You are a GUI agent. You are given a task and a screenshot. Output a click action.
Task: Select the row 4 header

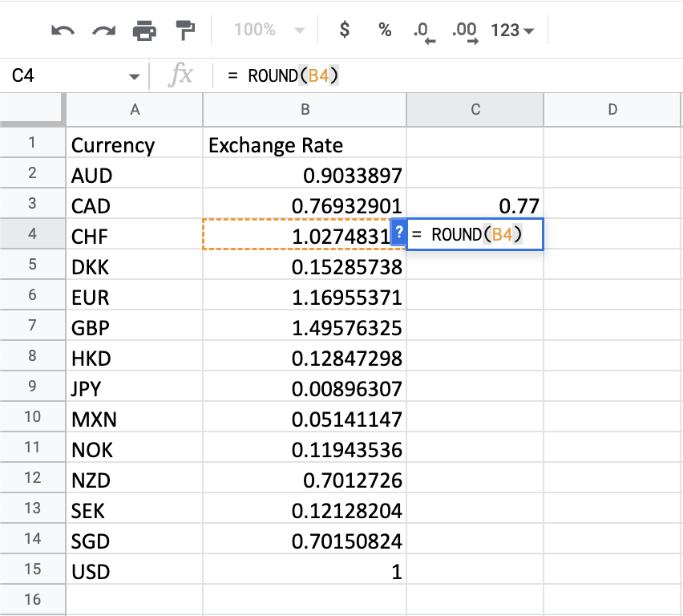point(32,233)
